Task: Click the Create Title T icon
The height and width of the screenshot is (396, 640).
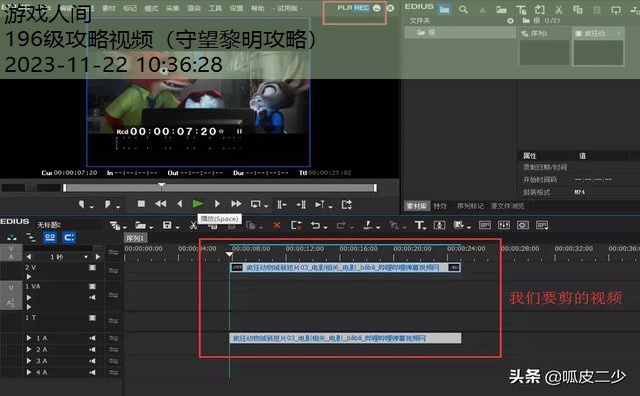Action: pos(419,225)
